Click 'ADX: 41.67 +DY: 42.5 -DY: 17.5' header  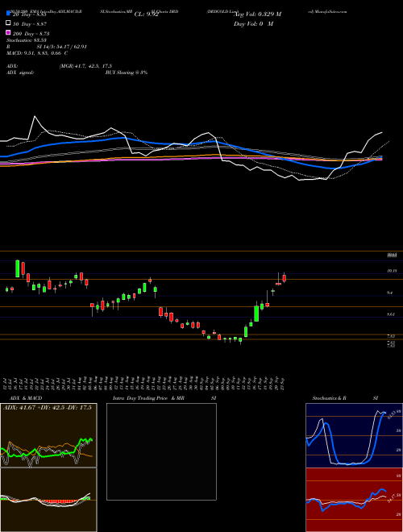point(48,408)
